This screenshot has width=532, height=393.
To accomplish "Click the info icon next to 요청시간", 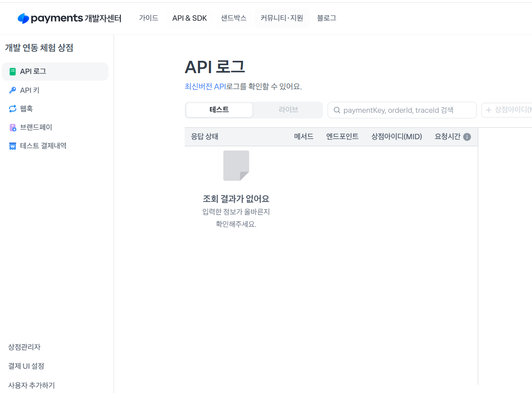I will pyautogui.click(x=467, y=137).
